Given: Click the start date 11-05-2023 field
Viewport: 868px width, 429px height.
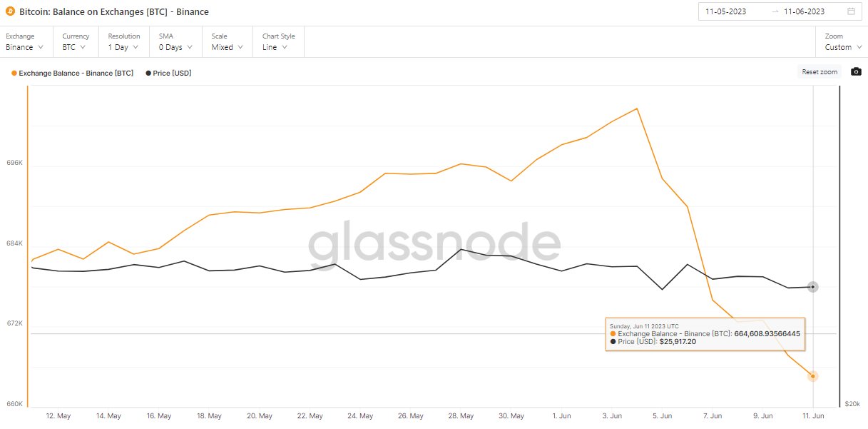Looking at the screenshot, I should tap(726, 11).
